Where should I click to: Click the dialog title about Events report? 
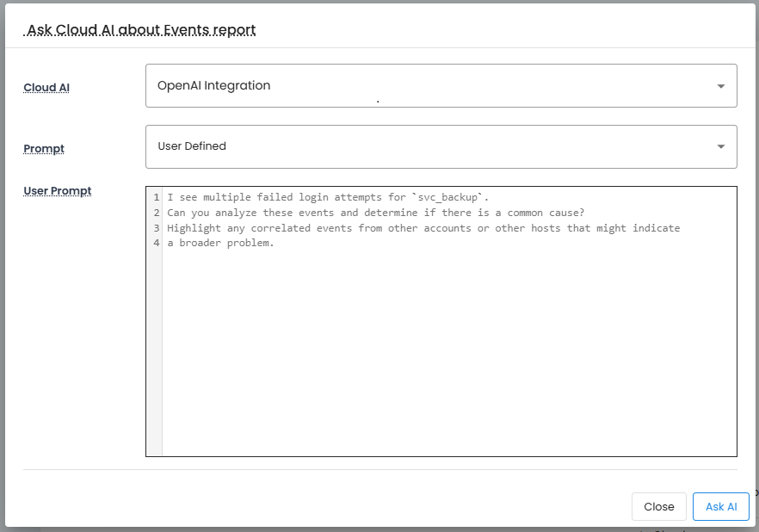click(x=141, y=30)
